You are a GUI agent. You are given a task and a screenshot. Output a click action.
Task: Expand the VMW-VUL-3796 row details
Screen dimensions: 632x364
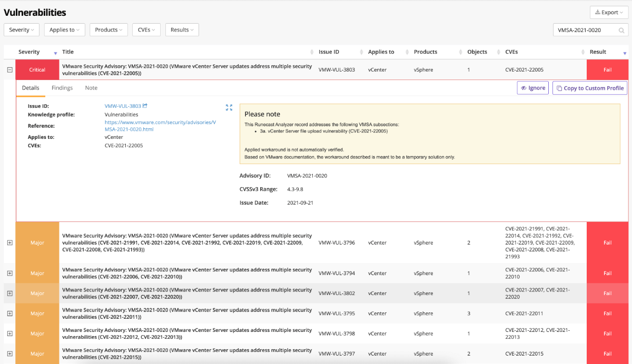coord(9,242)
